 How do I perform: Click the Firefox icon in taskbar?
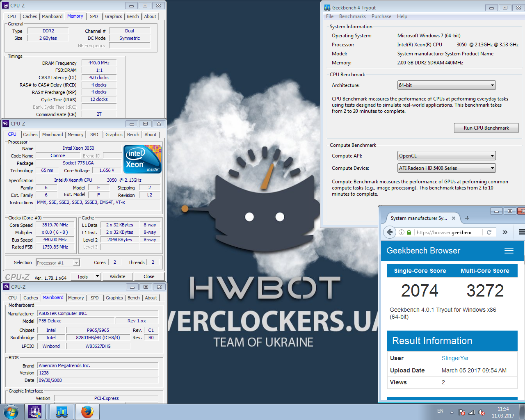(87, 412)
